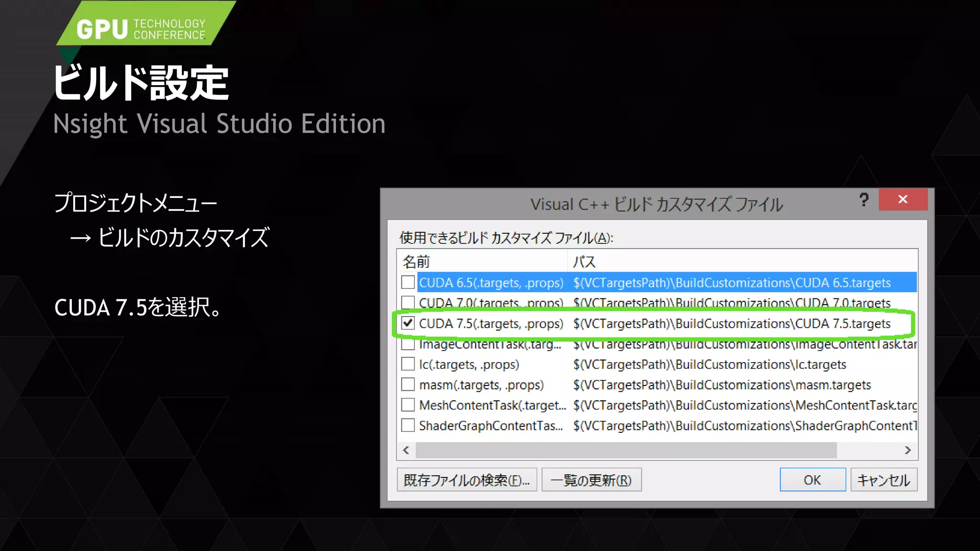This screenshot has width=980, height=551.
Task: Enable the ShaderGraphContentTask checkbox
Action: click(x=408, y=425)
